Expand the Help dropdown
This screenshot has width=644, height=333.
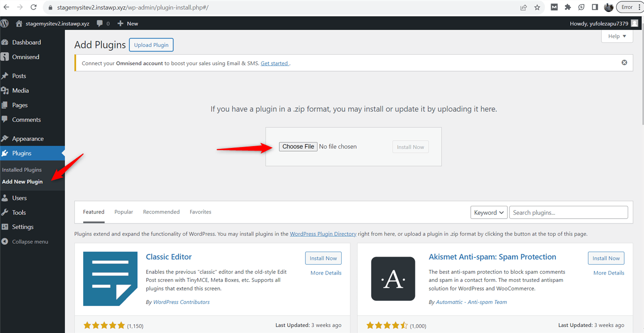click(617, 36)
